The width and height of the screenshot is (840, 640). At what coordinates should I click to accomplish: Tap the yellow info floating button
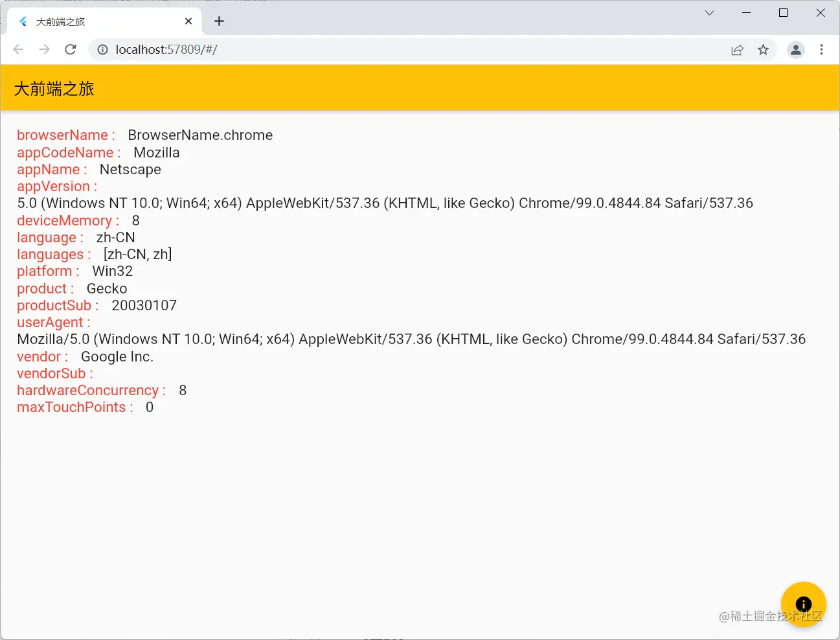803,604
